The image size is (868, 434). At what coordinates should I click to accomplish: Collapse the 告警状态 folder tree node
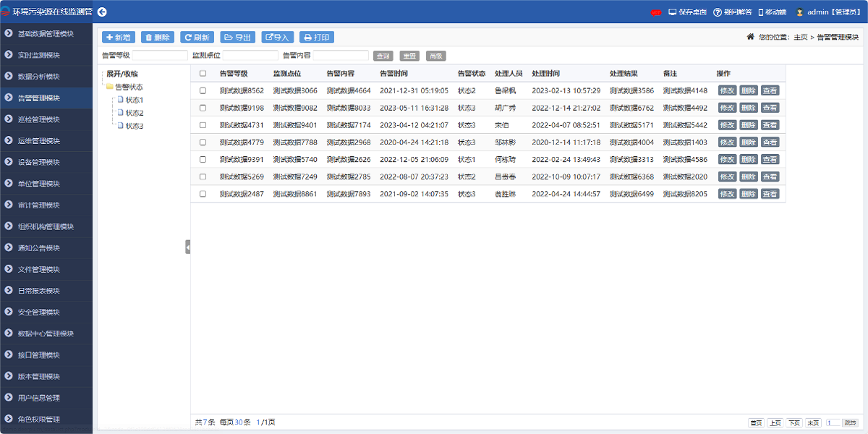[109, 87]
